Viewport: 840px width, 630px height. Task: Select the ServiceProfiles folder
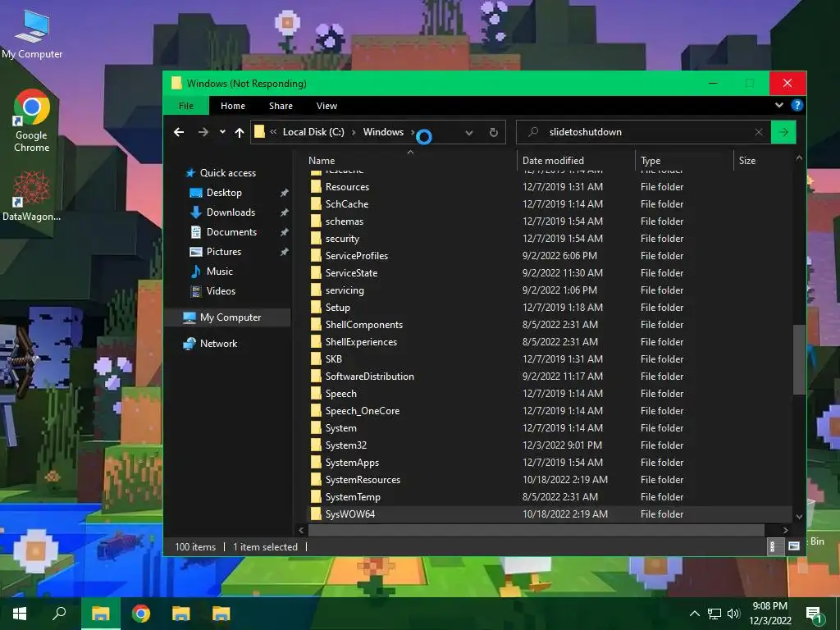click(x=356, y=256)
